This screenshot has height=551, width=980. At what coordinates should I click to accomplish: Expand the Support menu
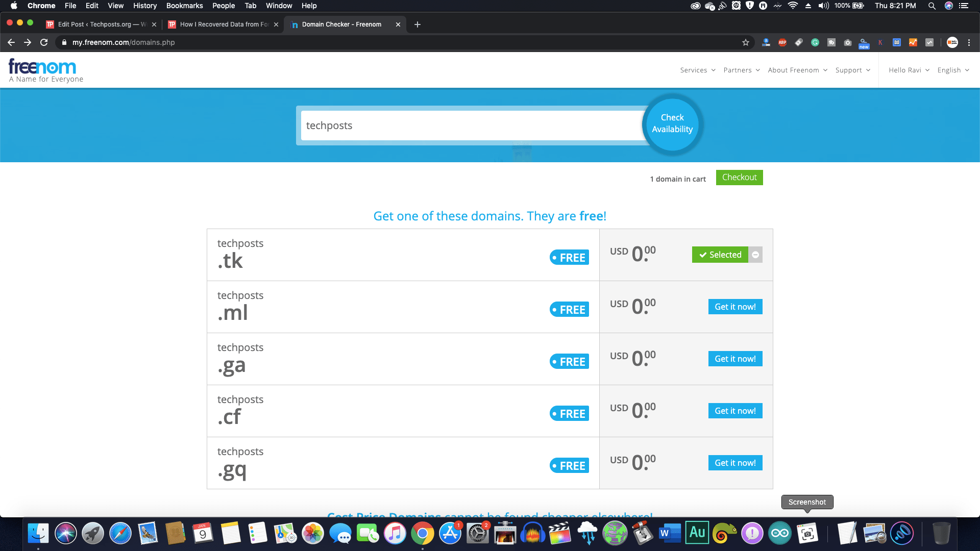click(853, 70)
